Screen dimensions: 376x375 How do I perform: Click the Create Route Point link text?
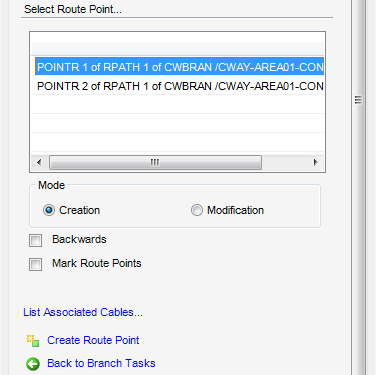93,340
